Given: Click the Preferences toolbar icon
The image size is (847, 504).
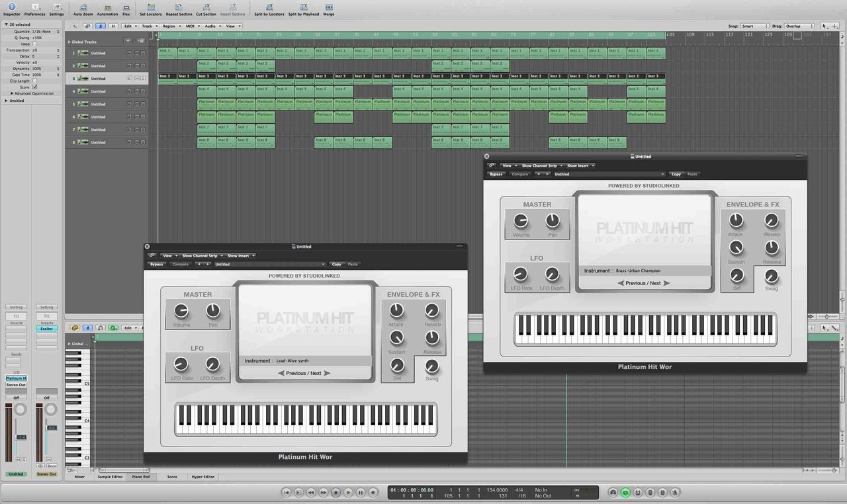Looking at the screenshot, I should click(34, 9).
